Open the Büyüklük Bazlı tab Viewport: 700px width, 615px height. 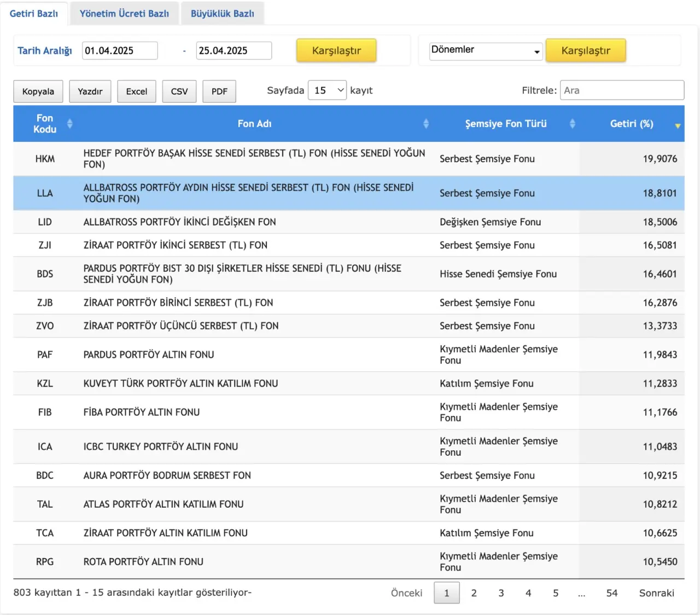(x=222, y=14)
